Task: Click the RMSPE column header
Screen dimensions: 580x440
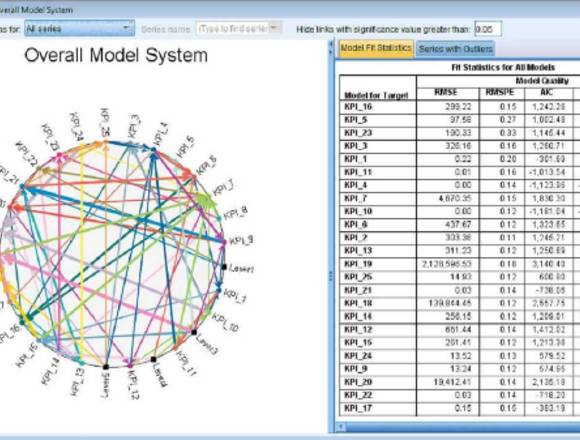Action: pos(502,93)
